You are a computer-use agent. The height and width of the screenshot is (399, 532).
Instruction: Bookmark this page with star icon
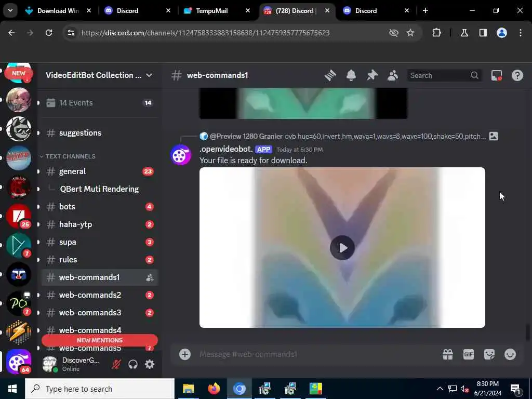(410, 33)
